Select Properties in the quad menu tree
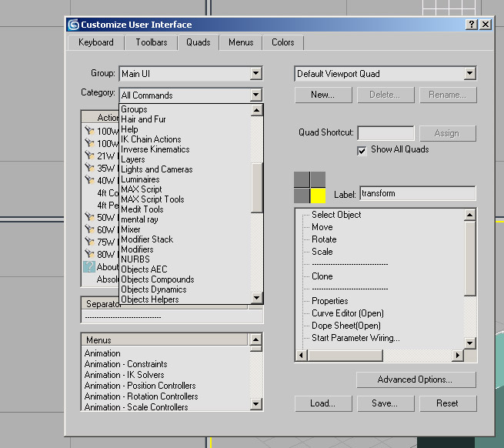The width and height of the screenshot is (504, 448). (x=330, y=301)
